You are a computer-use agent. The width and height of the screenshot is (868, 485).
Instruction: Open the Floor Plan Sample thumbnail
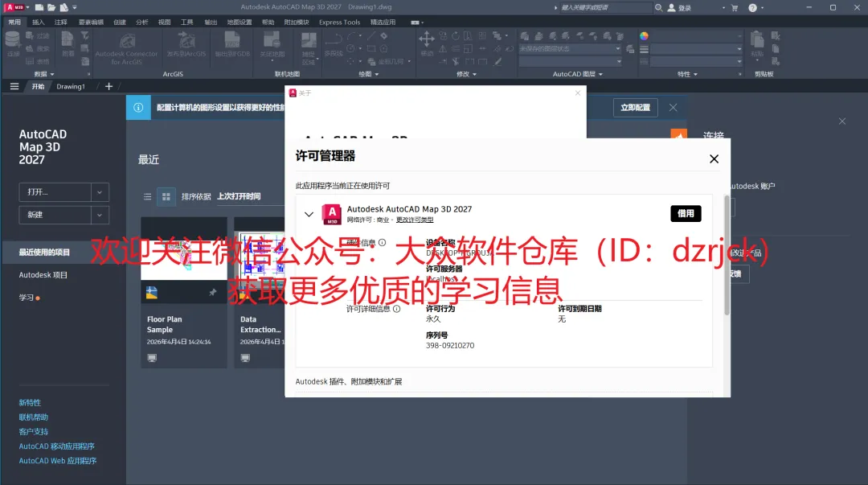184,249
